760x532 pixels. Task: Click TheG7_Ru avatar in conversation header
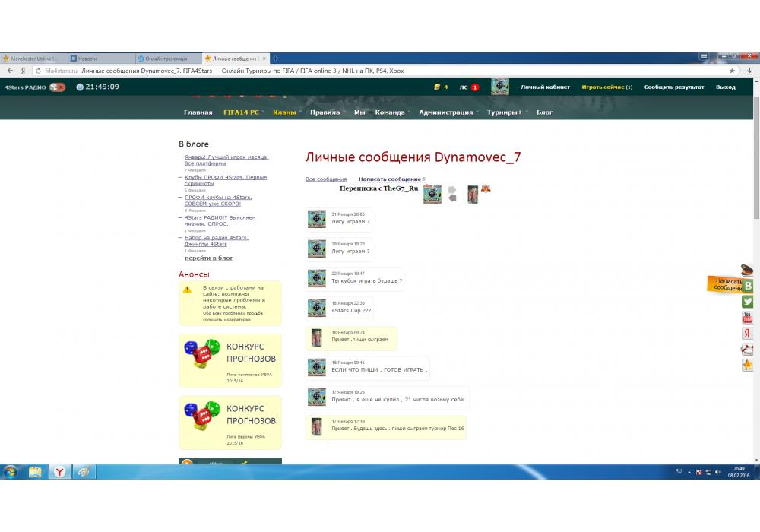click(473, 195)
